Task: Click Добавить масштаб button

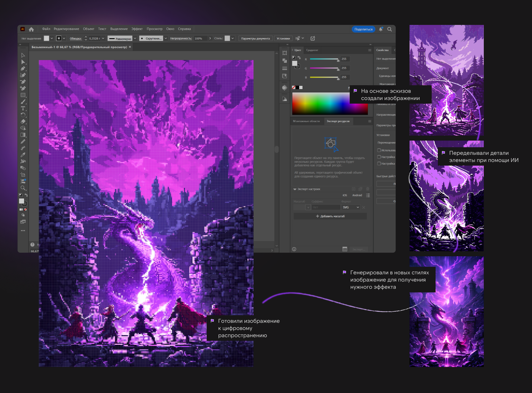Action: (330, 216)
